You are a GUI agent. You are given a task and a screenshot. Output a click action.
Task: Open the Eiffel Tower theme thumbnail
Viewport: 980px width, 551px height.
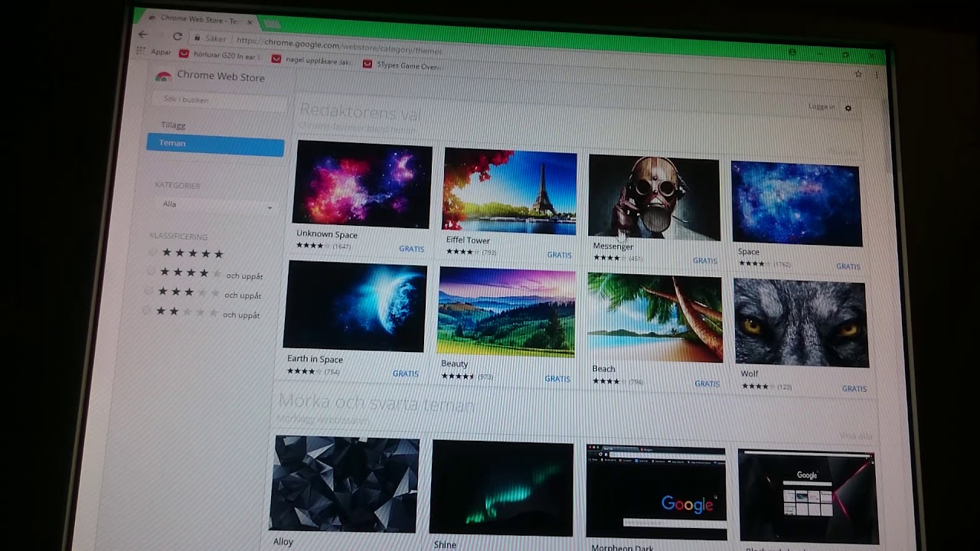[x=510, y=191]
